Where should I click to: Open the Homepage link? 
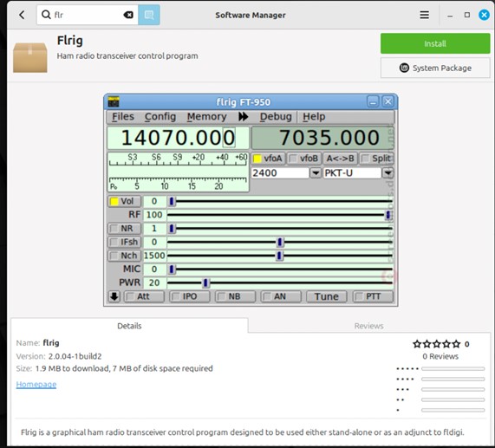(36, 384)
